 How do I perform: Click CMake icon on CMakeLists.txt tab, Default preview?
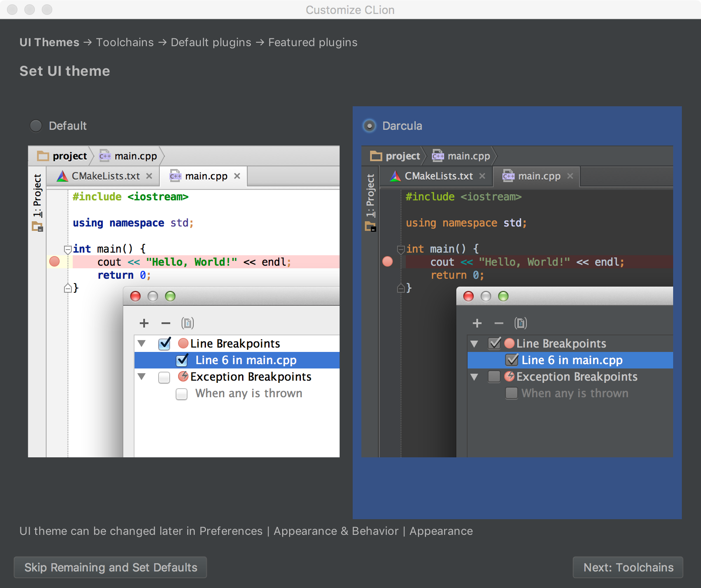click(63, 176)
